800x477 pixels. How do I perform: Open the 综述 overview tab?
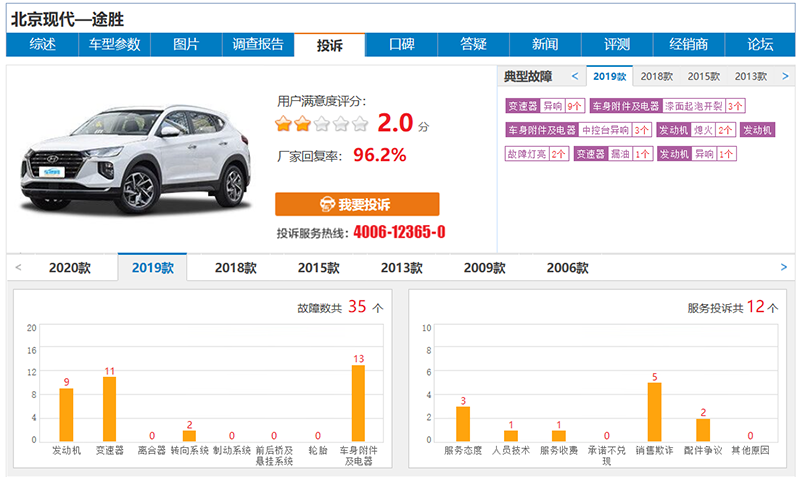pyautogui.click(x=42, y=45)
